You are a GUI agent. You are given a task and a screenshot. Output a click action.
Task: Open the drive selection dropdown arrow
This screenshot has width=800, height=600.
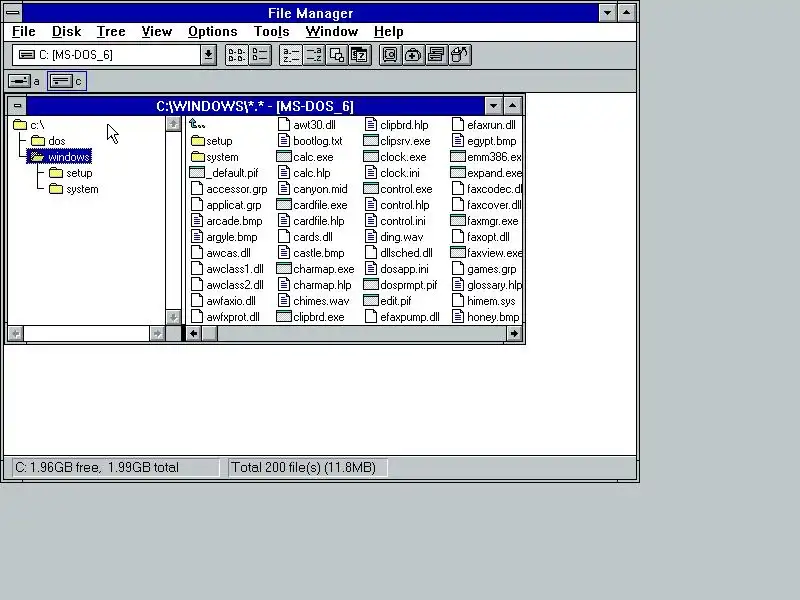[208, 55]
